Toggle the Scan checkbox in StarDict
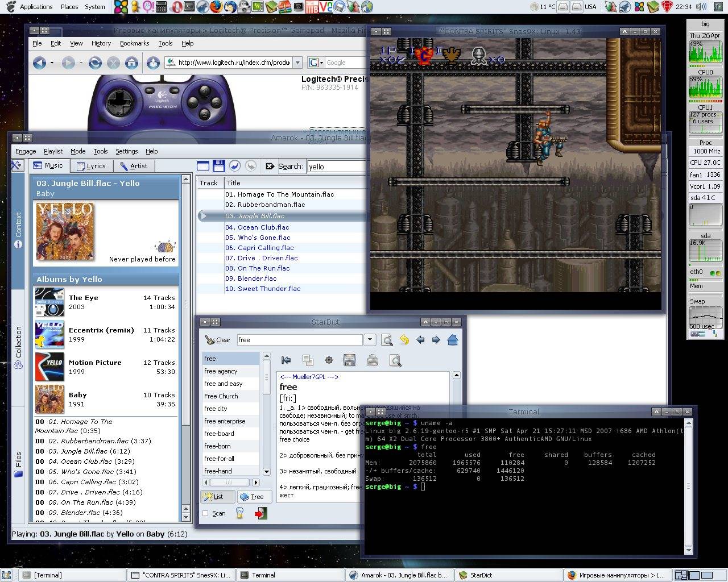The width and height of the screenshot is (728, 582). coord(206,513)
